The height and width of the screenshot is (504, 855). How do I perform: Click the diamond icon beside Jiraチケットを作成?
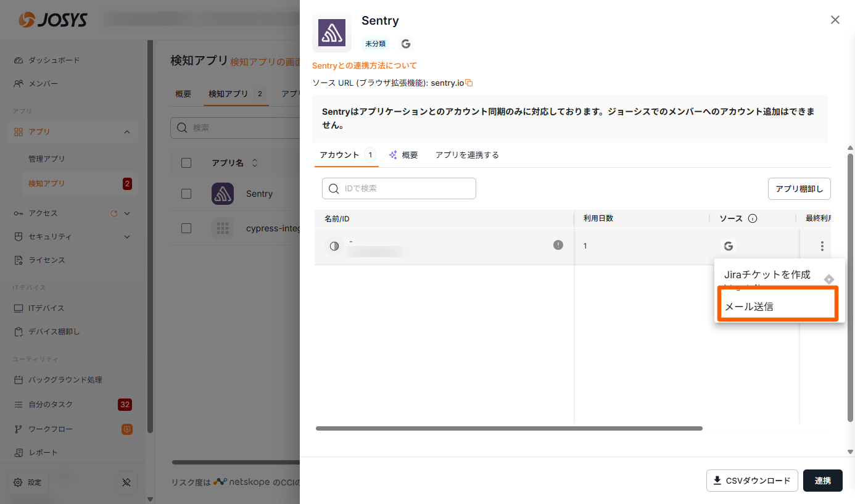pyautogui.click(x=829, y=279)
